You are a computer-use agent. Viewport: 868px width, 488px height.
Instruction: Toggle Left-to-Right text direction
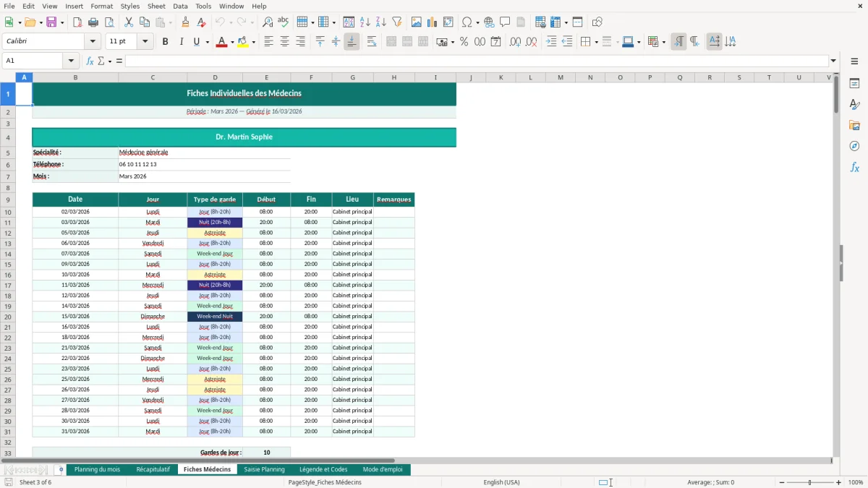pos(678,42)
